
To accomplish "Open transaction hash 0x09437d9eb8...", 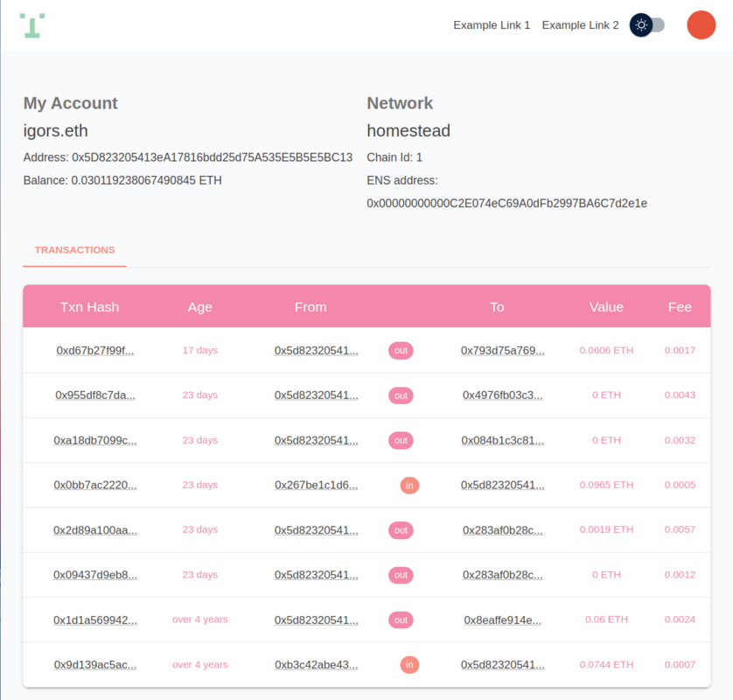I will click(94, 575).
